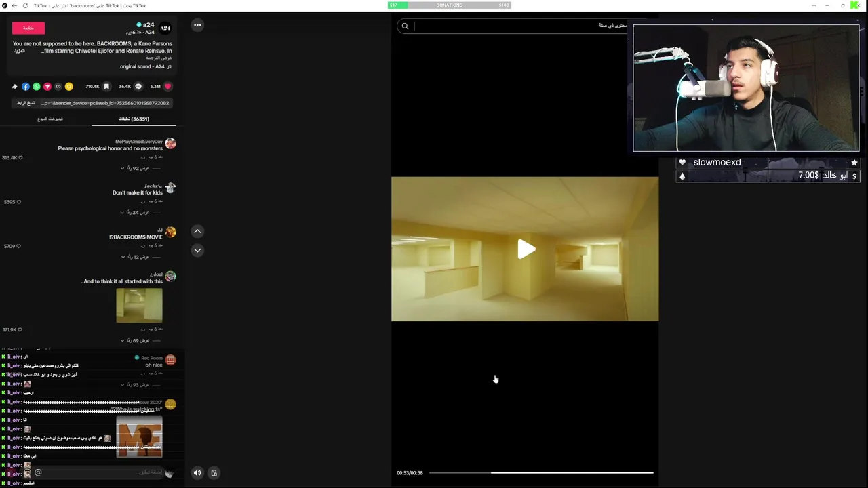Open Rec Room's avatar
Screen dimensions: 868x488
pyautogui.click(x=170, y=360)
